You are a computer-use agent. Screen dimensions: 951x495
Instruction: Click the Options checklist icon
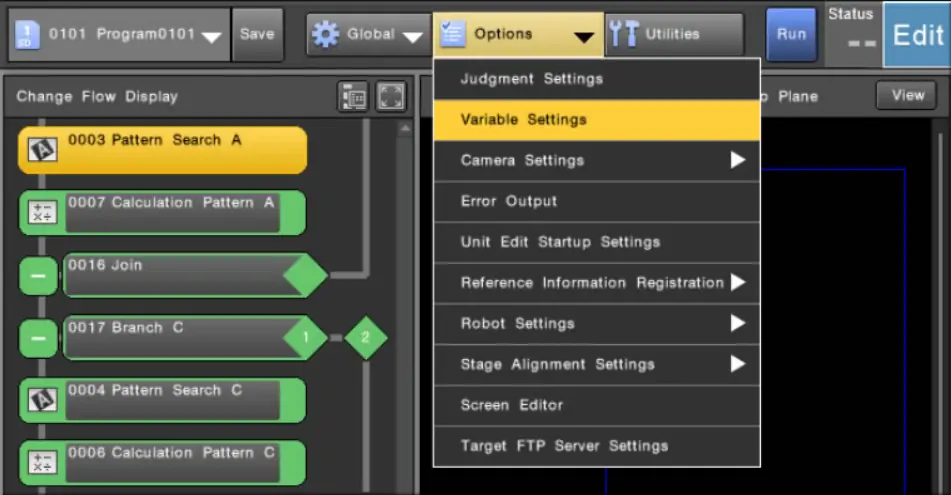click(x=452, y=34)
